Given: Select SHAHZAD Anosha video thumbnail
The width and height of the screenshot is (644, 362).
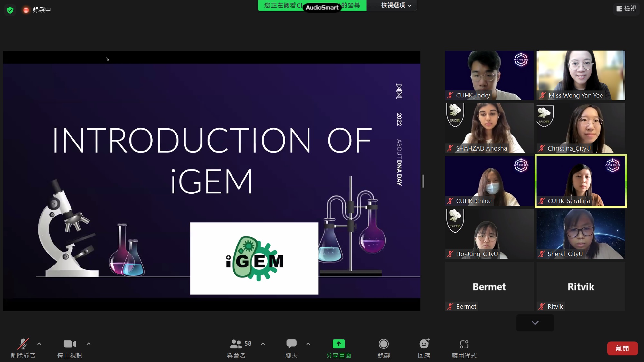Looking at the screenshot, I should [x=489, y=128].
